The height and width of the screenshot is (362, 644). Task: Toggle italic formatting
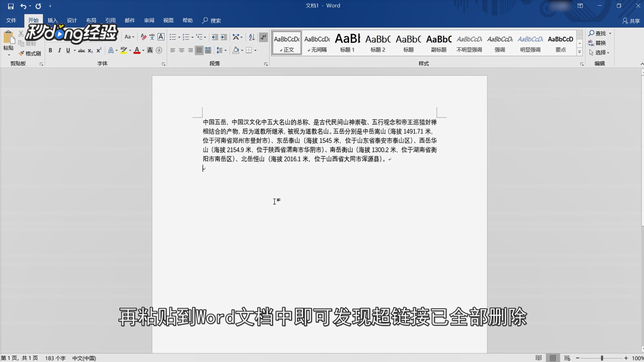click(60, 50)
